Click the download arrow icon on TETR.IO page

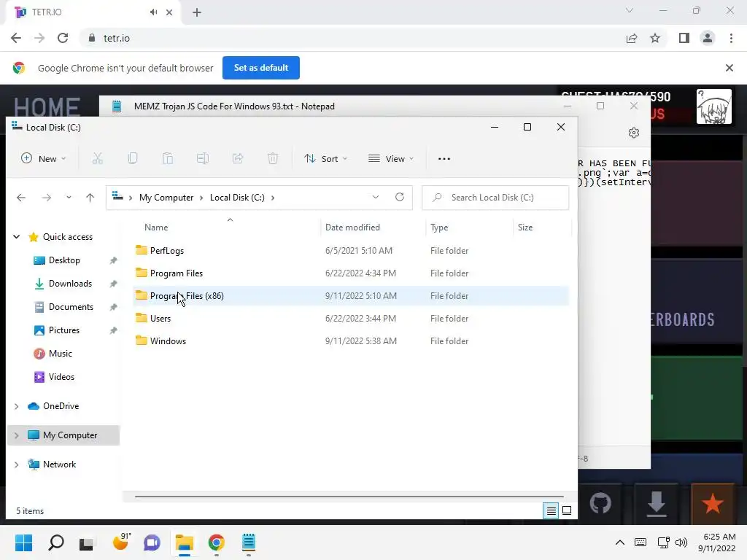point(657,503)
